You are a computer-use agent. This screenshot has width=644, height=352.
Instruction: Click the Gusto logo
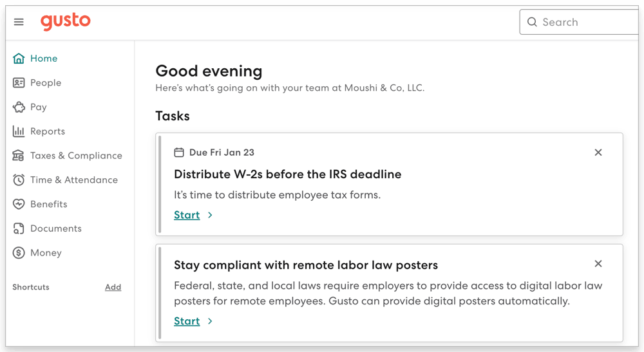pos(66,21)
